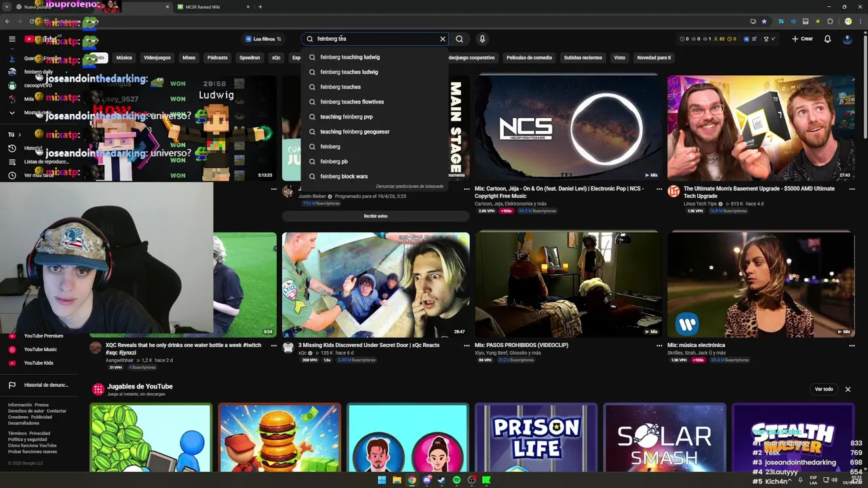Select suggestion 'feinberg teaches flowtives'

point(374,102)
